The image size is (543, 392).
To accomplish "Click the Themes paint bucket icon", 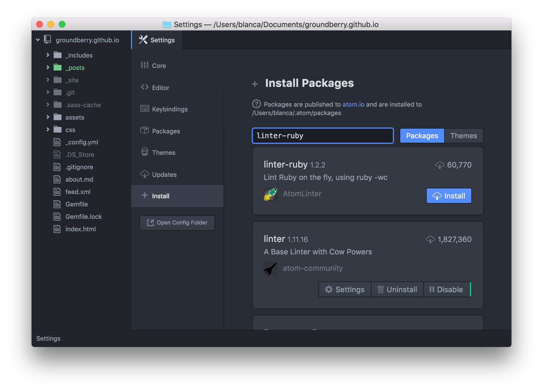I will (x=145, y=152).
